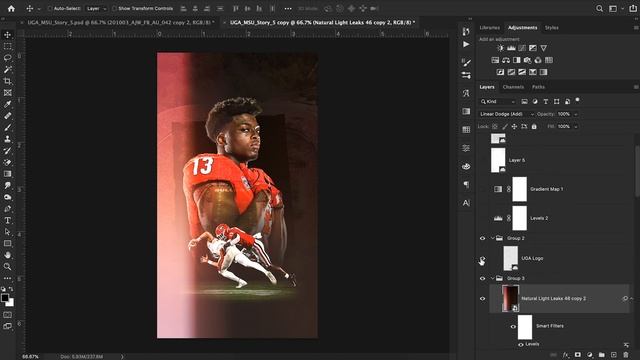640x360 pixels.
Task: Select the Rectangle shape tool
Action: pyautogui.click(x=7, y=243)
